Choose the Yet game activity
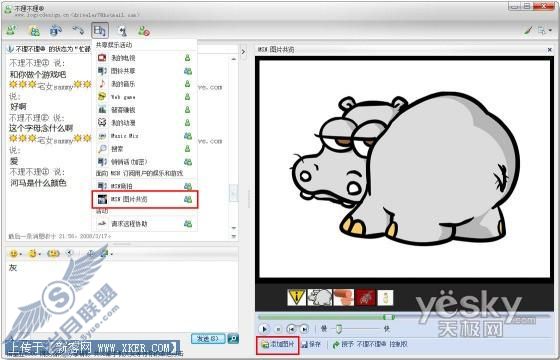The height and width of the screenshot is (360, 560). click(145, 97)
